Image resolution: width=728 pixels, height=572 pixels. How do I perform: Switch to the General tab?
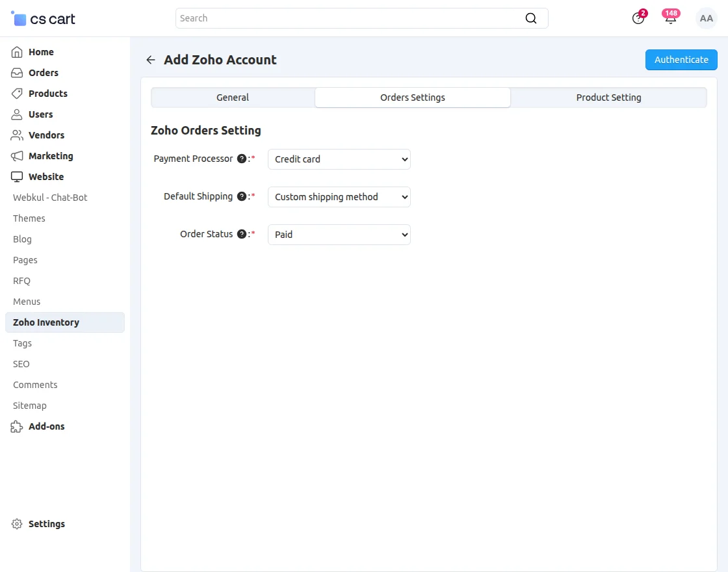pos(232,97)
